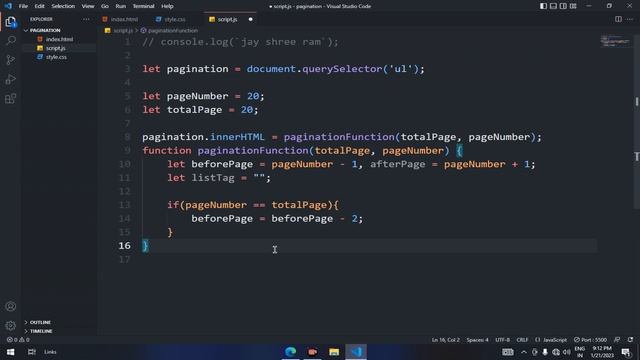The image size is (640, 360).
Task: Expand the TIMELINE section
Action: pos(41,331)
